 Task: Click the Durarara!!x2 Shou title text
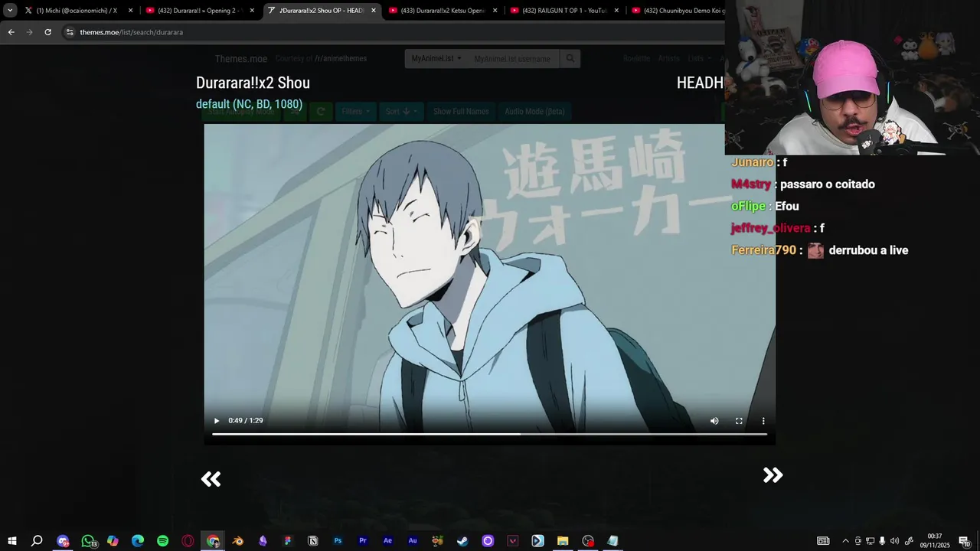253,83
